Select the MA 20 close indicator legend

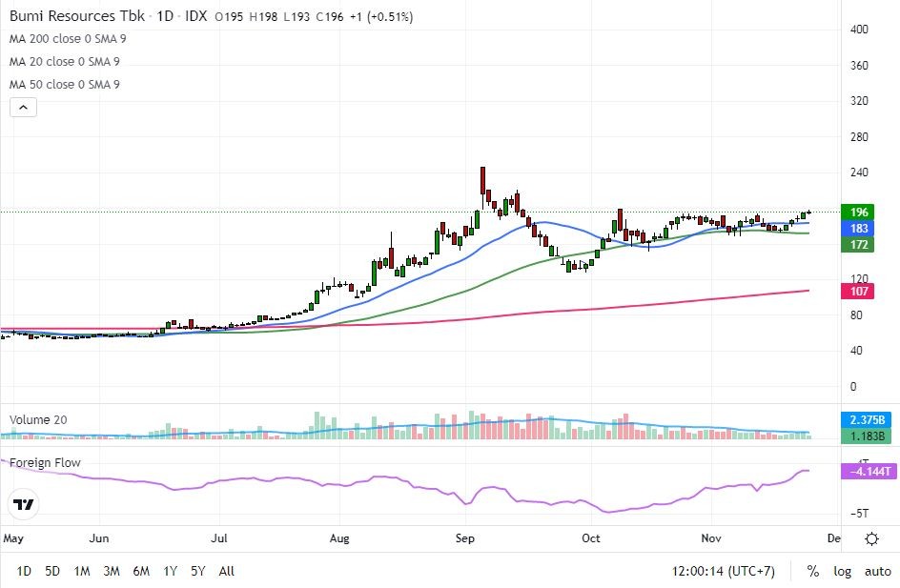(x=64, y=61)
